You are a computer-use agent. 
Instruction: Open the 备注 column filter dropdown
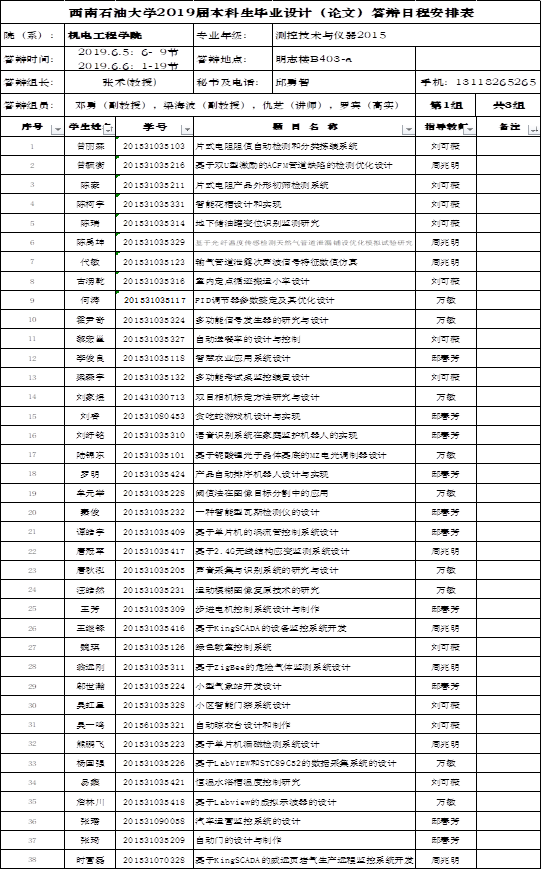[x=534, y=129]
